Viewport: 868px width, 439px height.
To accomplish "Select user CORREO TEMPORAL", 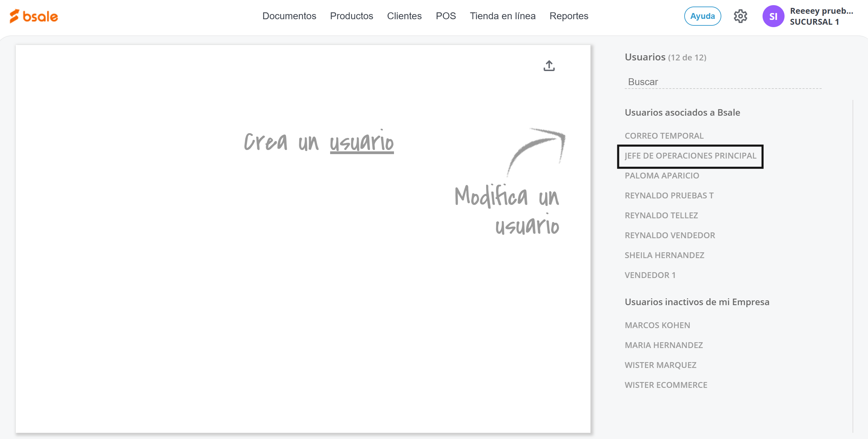I will [664, 136].
